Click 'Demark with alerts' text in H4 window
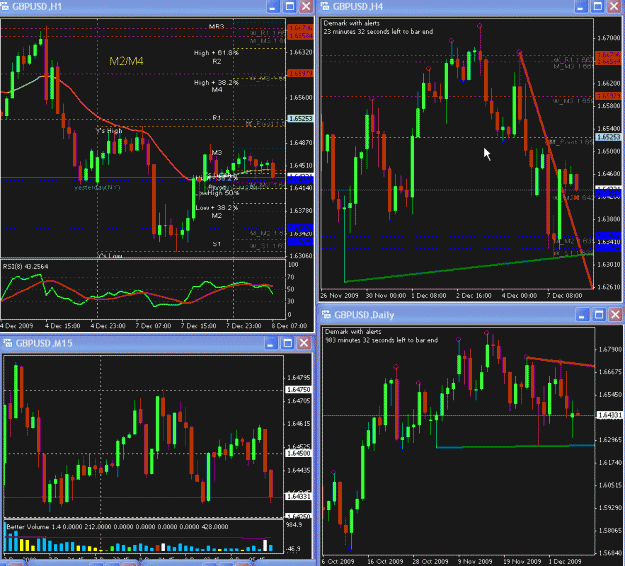Image resolution: width=625 pixels, height=566 pixels. click(351, 23)
